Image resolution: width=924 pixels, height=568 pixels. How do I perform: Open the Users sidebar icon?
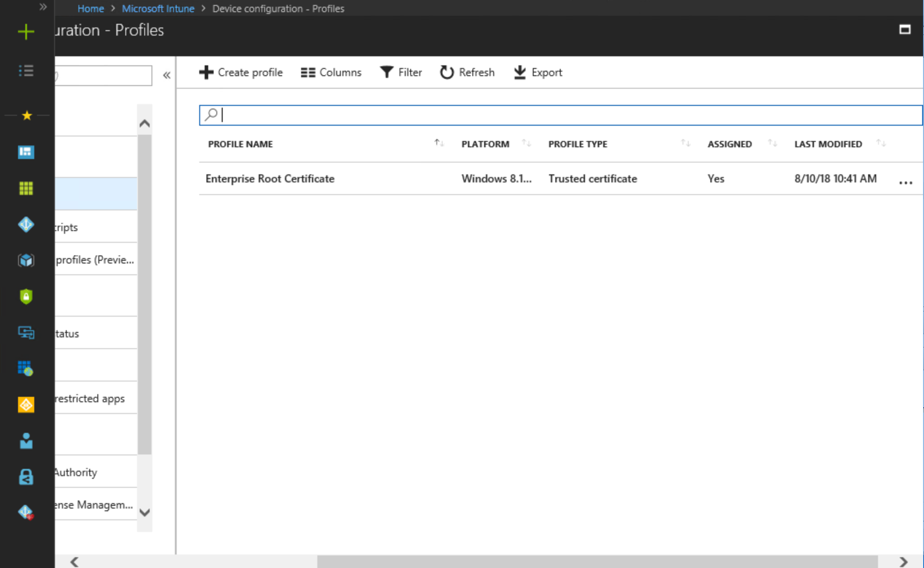(x=26, y=441)
